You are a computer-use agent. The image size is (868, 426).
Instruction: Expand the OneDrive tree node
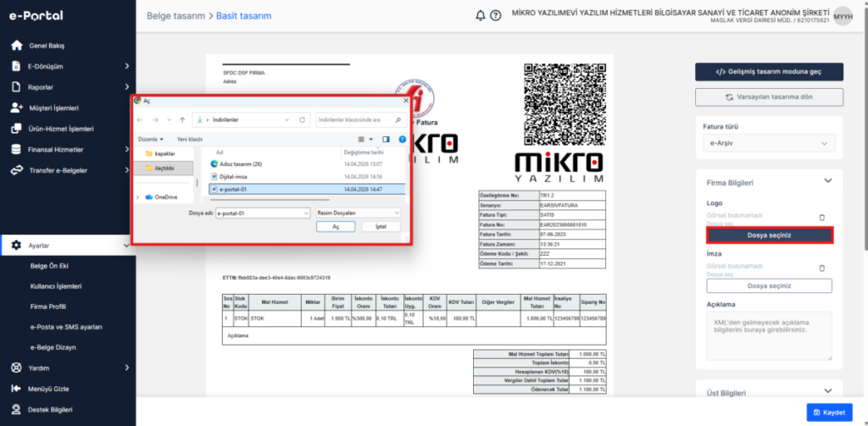[x=138, y=197]
